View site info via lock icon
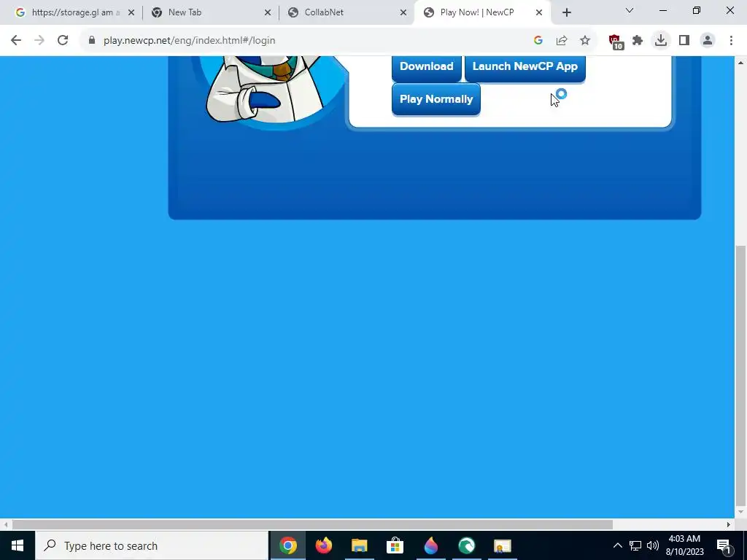747x560 pixels. [92, 41]
